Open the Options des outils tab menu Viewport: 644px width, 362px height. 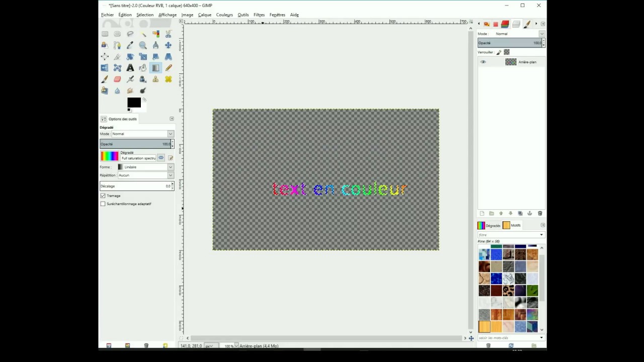click(172, 119)
